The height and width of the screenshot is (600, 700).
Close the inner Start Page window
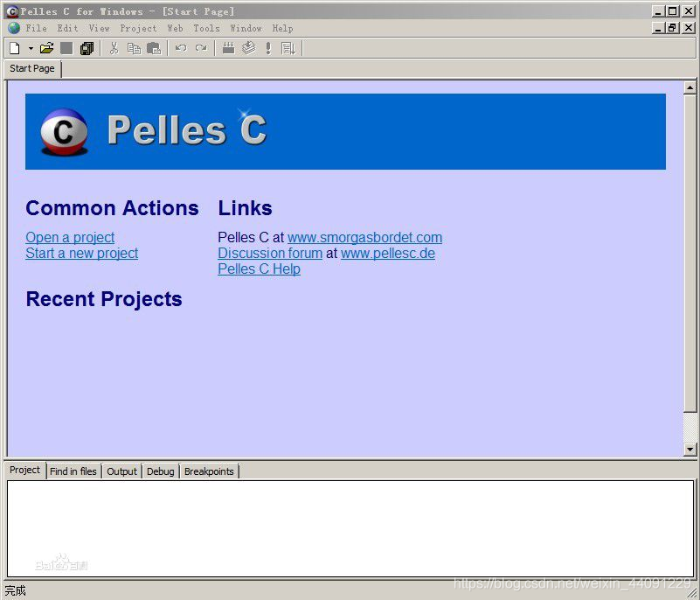coord(689,28)
